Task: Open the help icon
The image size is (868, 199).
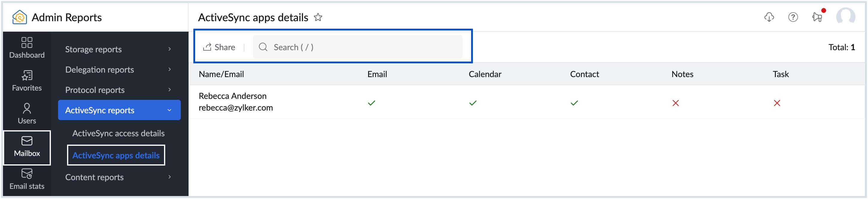Action: click(793, 17)
